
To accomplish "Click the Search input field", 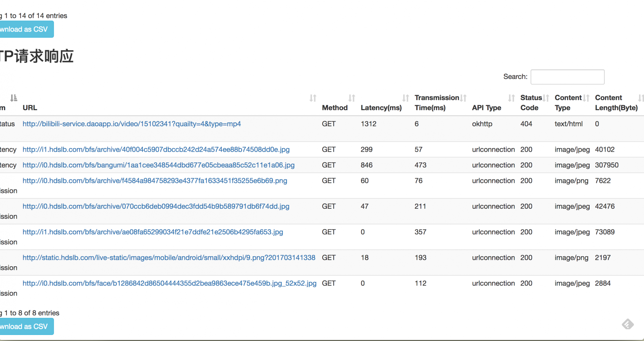I will (x=568, y=77).
